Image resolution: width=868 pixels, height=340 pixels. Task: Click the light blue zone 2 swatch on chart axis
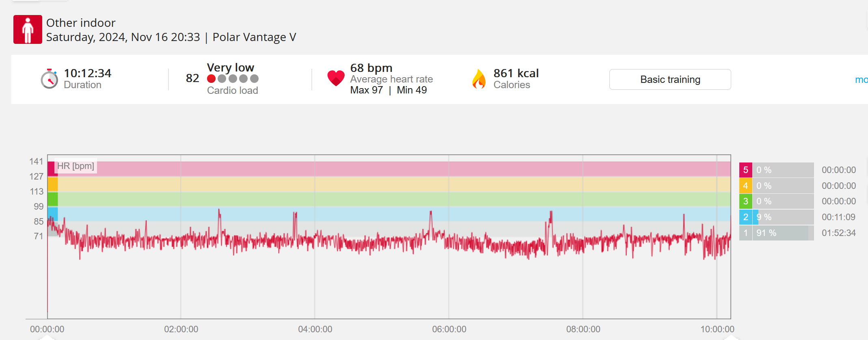tap(53, 214)
